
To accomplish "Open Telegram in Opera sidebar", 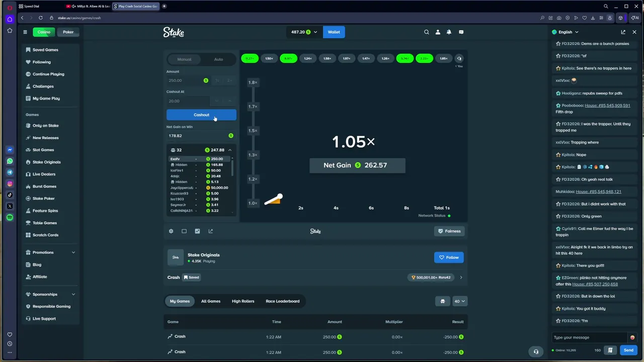I will click(10, 172).
